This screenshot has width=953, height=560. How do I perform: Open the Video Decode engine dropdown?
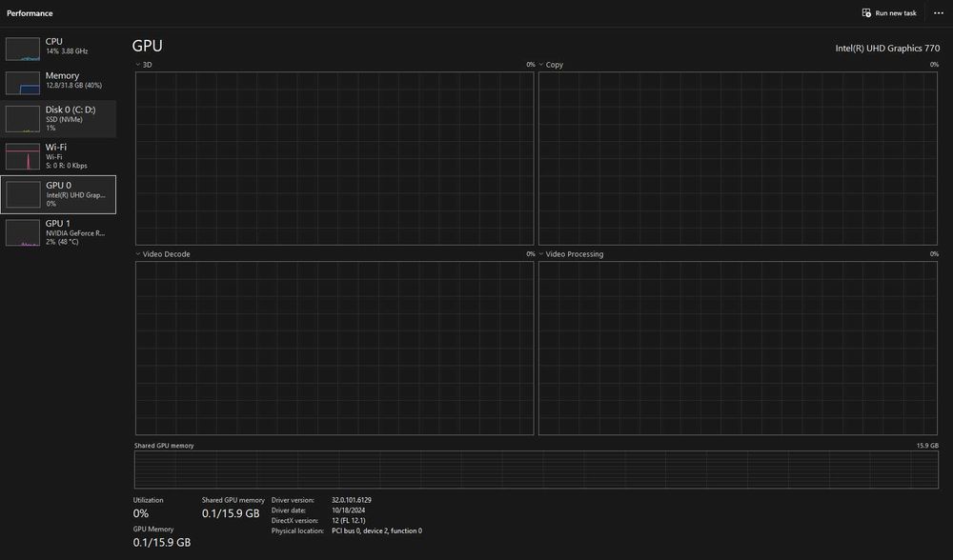[138, 254]
